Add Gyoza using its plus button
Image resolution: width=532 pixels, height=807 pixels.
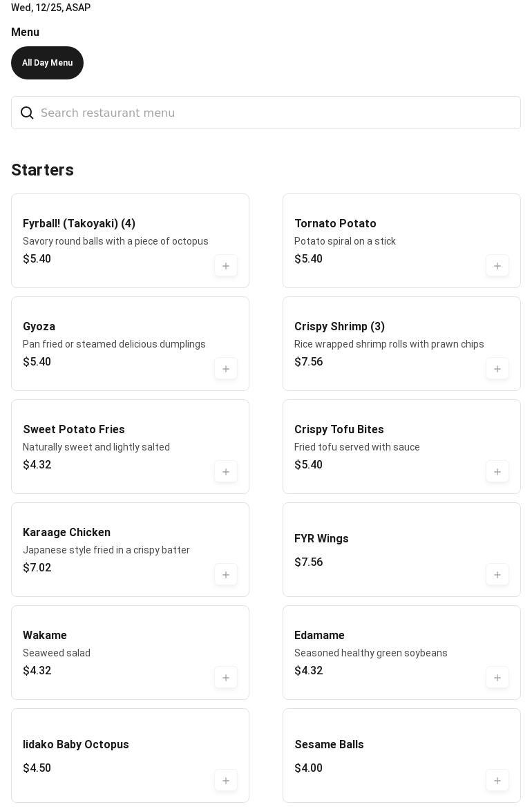pos(225,369)
